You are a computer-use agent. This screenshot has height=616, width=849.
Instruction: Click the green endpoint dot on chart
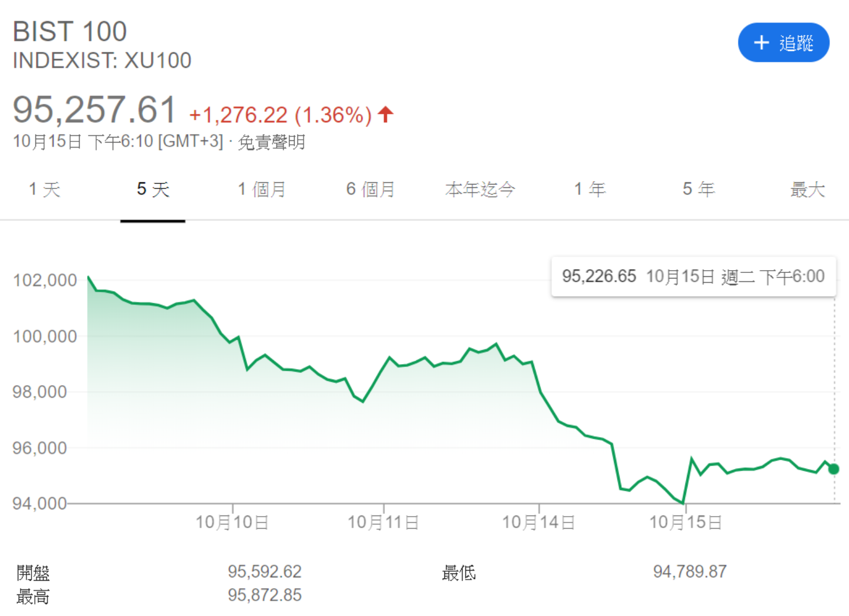point(834,469)
